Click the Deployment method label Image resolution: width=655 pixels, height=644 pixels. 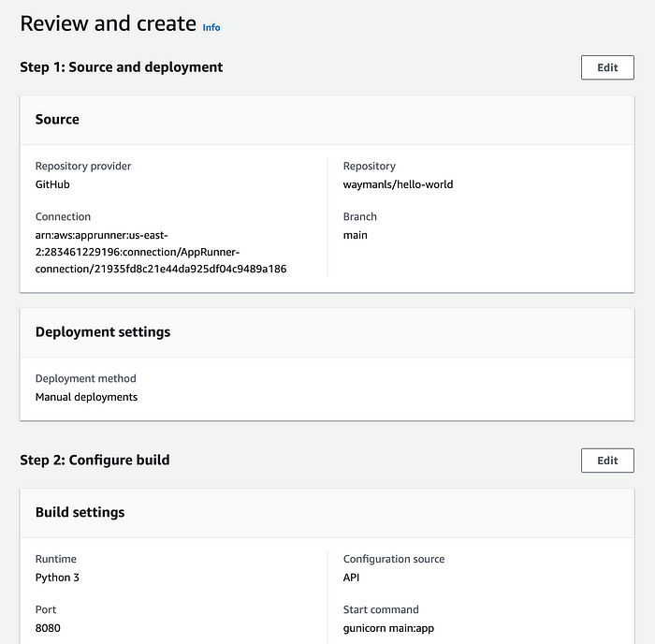coord(86,378)
